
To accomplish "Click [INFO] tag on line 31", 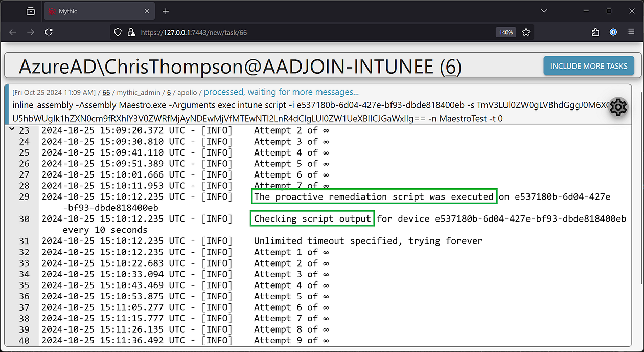I will point(217,241).
